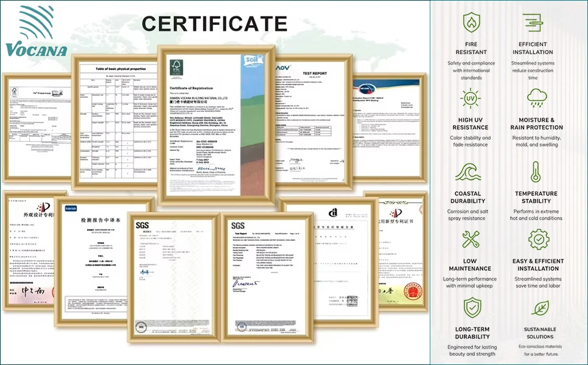Click "Streamlined systems save time and labor" text
This screenshot has height=365, width=588.
(538, 282)
